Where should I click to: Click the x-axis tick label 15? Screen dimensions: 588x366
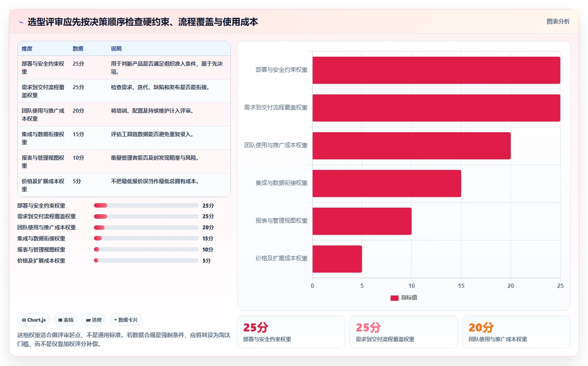[x=461, y=286]
